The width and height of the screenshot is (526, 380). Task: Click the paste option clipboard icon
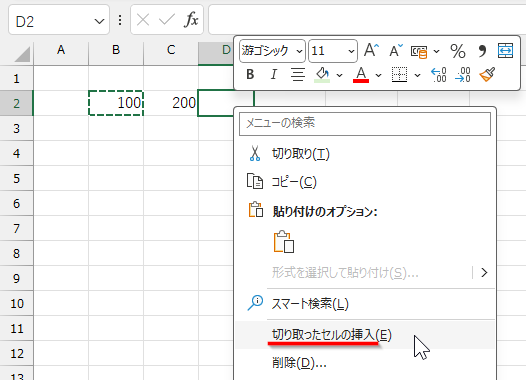(284, 241)
